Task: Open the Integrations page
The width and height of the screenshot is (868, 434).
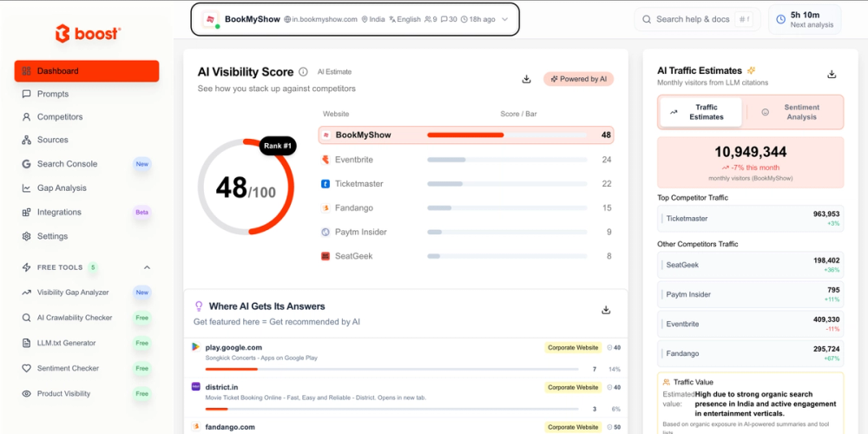Action: click(59, 212)
